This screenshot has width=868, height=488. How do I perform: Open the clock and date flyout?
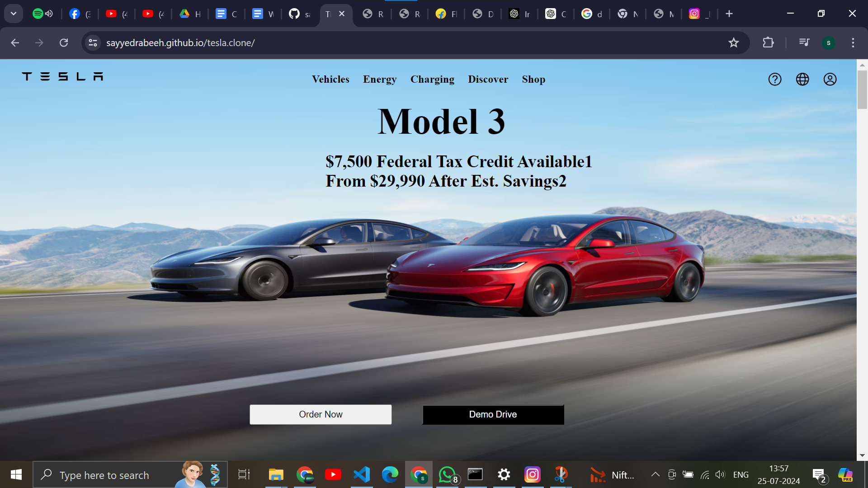point(778,474)
